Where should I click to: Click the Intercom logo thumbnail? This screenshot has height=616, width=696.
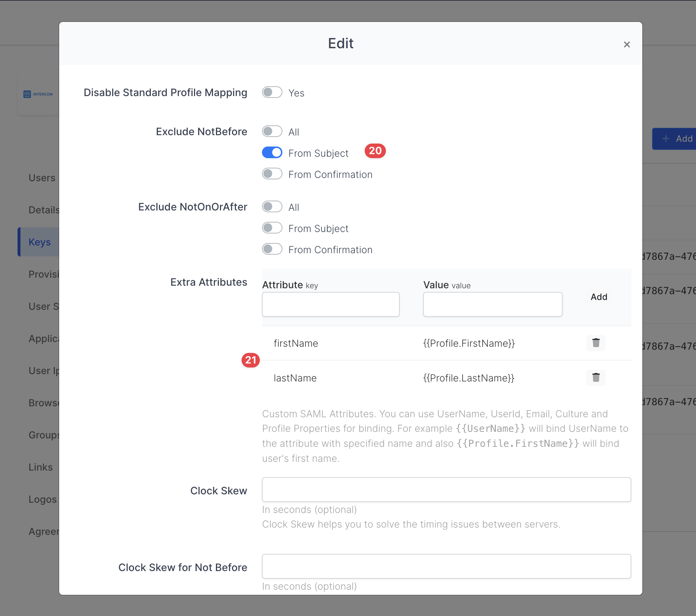click(38, 94)
